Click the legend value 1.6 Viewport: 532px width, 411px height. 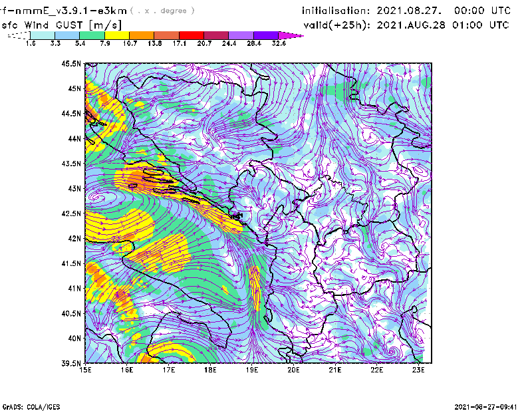pos(31,43)
